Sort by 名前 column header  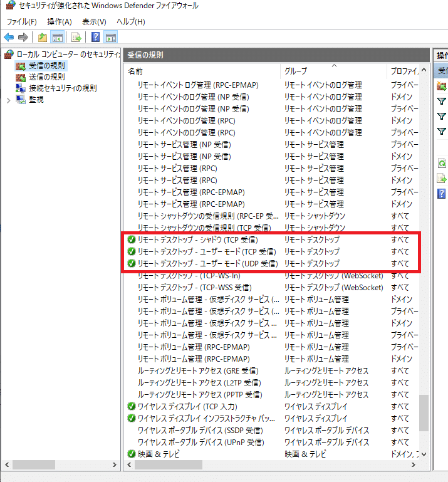tap(203, 71)
